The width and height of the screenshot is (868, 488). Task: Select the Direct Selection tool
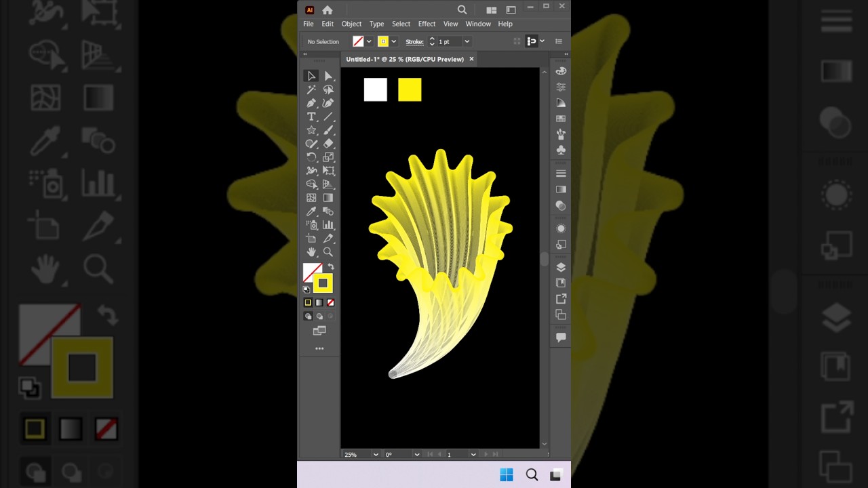coord(328,76)
